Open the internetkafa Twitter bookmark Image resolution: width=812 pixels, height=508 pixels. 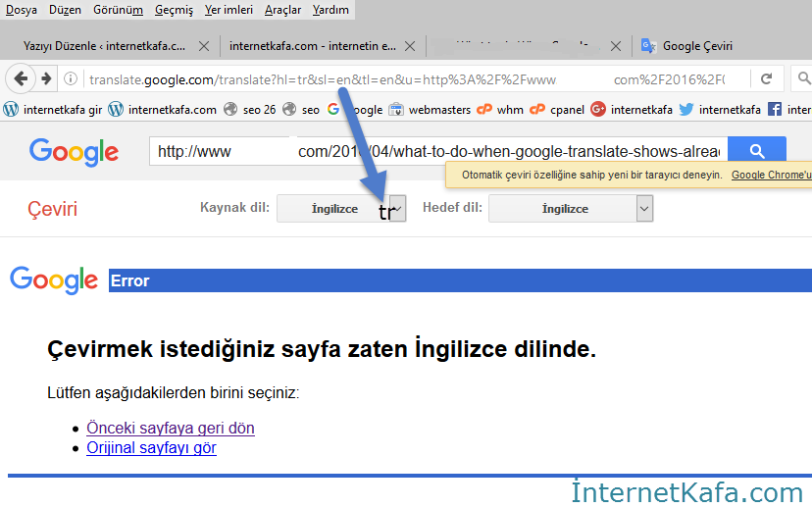pos(719,109)
